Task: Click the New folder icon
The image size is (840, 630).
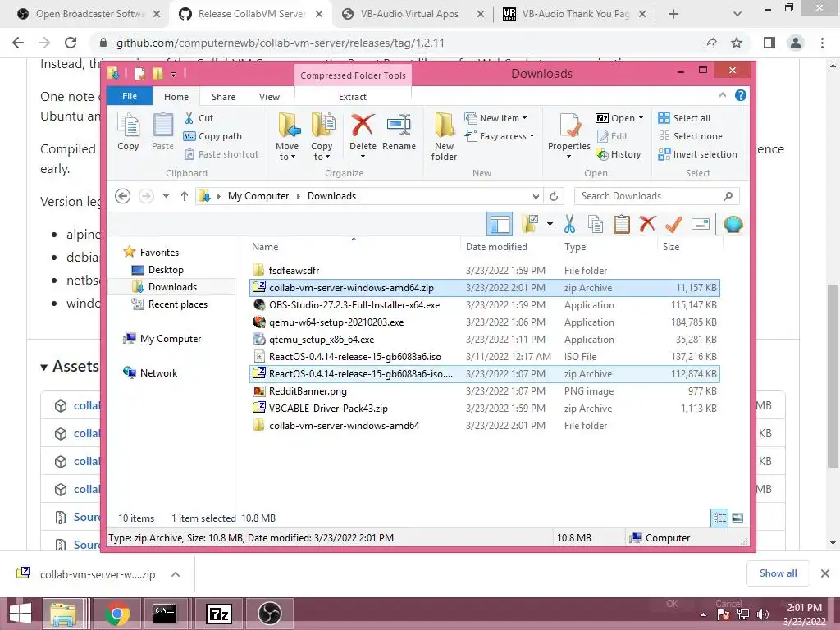Action: pos(444,126)
